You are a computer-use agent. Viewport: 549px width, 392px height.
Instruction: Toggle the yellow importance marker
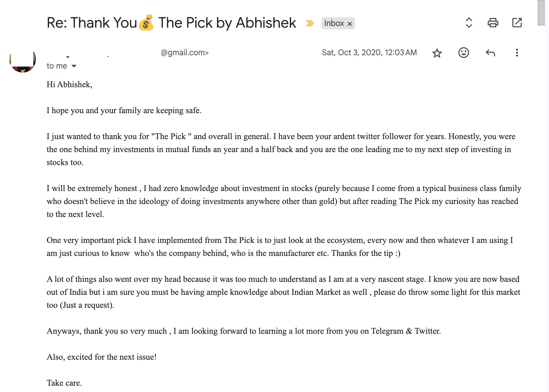[x=309, y=23]
